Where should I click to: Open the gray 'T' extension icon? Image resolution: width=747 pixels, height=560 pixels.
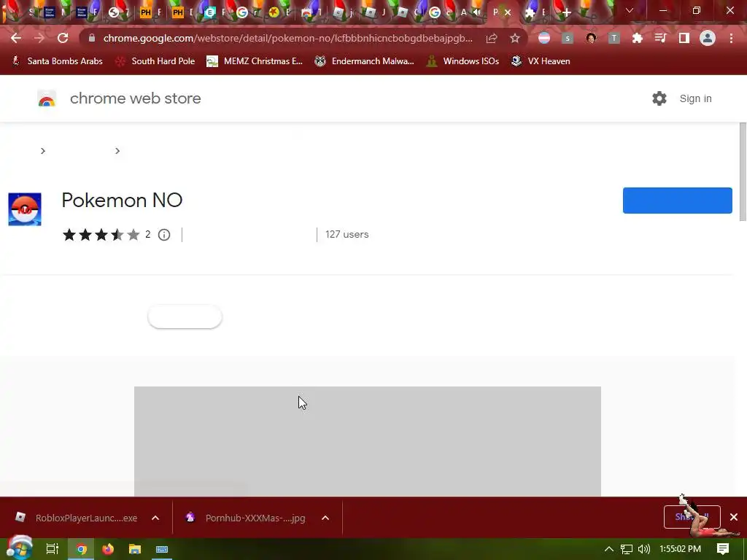pyautogui.click(x=614, y=38)
